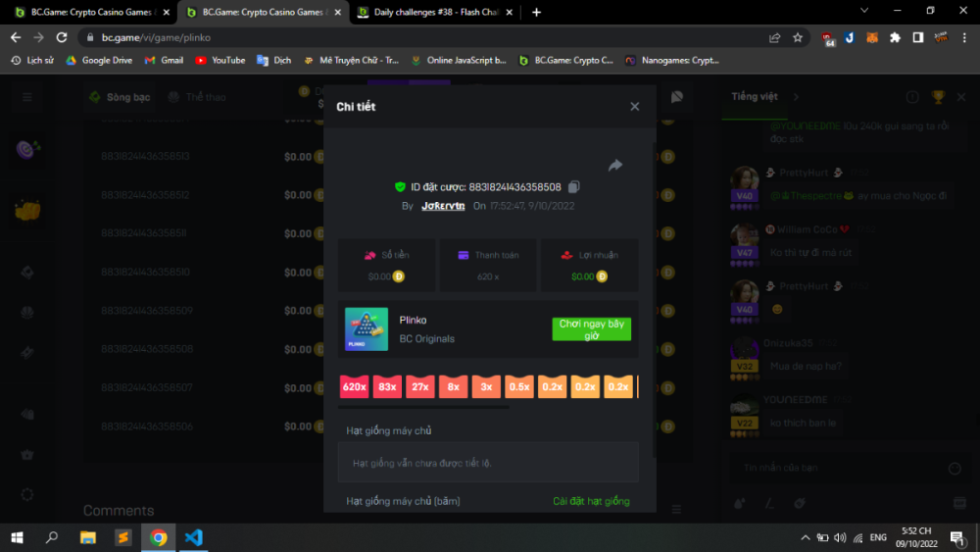Close the Chi tiết dialog

[x=634, y=107]
